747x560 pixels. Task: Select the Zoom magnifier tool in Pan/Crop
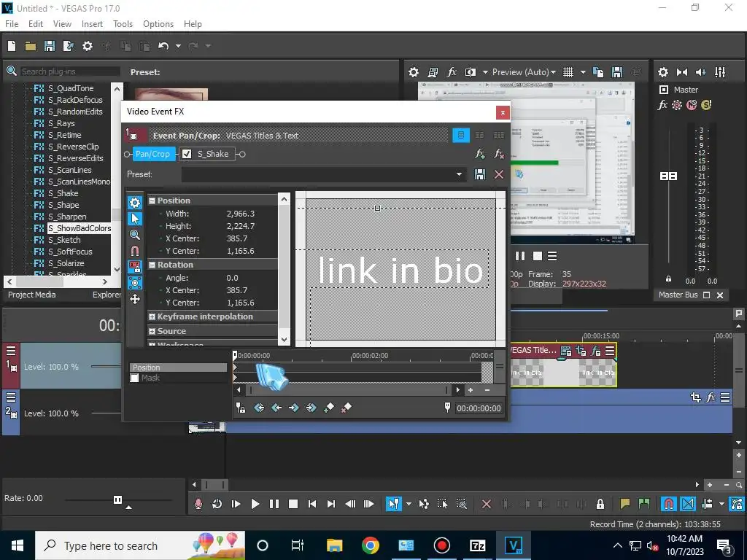point(135,235)
